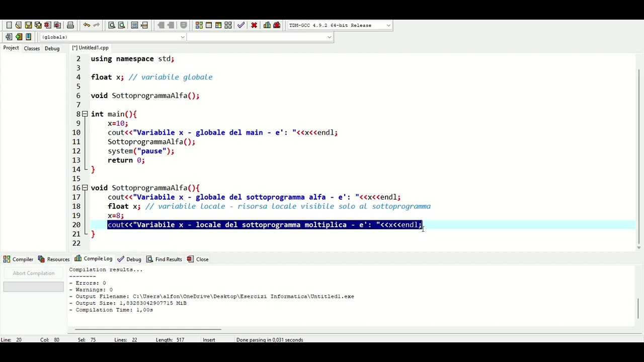This screenshot has width=644, height=362.
Task: Compile using the four-colored-squares icon
Action: click(x=199, y=25)
